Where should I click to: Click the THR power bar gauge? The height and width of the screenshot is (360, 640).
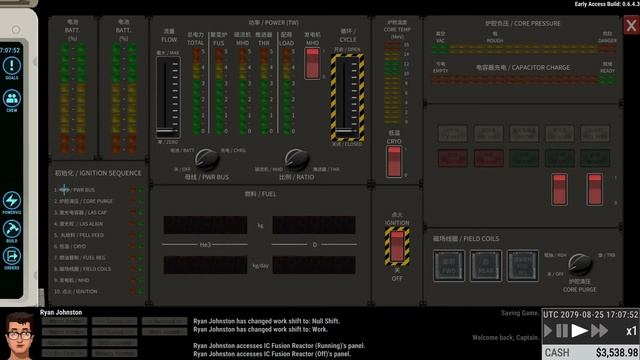[x=264, y=91]
